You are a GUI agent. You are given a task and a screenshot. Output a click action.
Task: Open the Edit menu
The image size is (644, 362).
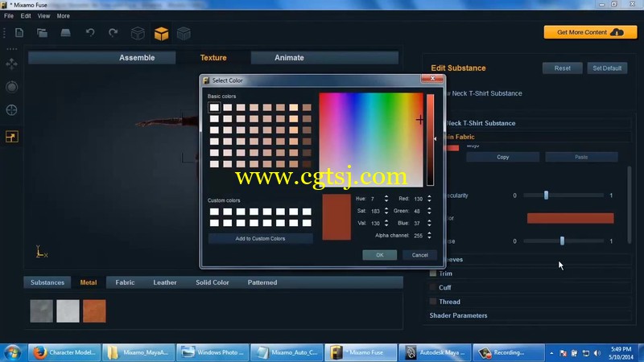tap(26, 16)
